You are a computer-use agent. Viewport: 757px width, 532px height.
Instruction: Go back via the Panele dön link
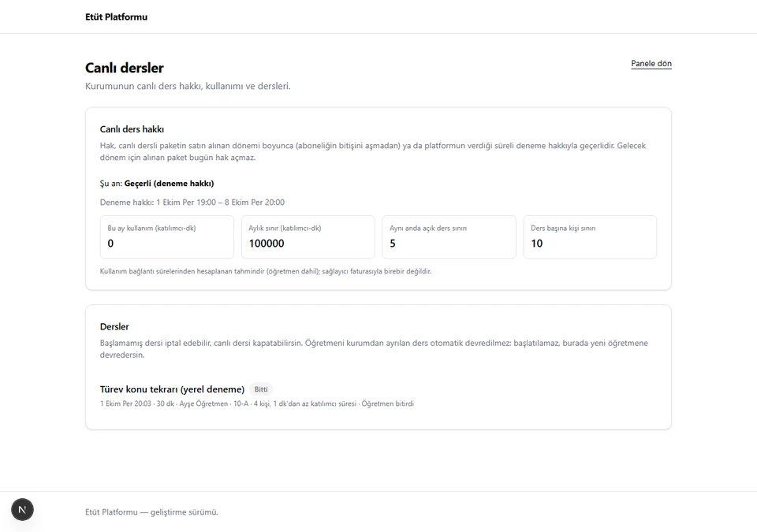pos(651,64)
